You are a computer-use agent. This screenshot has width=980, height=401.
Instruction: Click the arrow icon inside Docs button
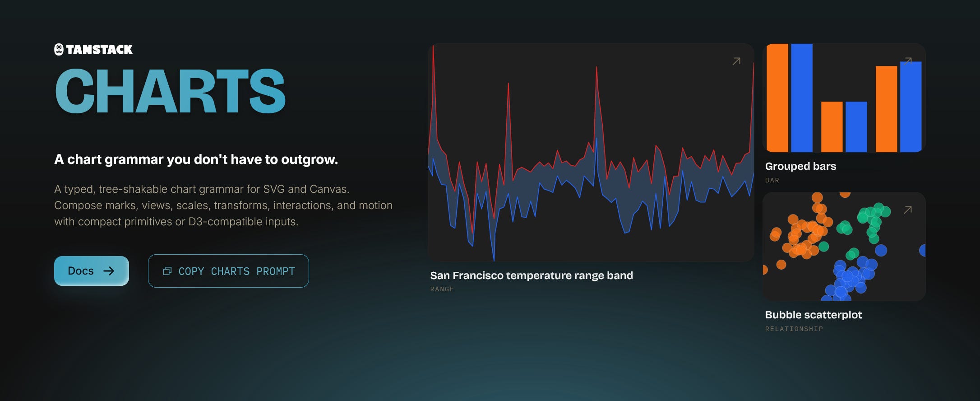(109, 271)
